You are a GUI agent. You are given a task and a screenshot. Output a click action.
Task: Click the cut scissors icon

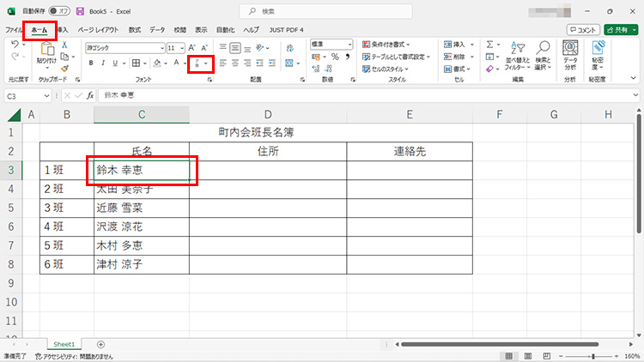(65, 45)
